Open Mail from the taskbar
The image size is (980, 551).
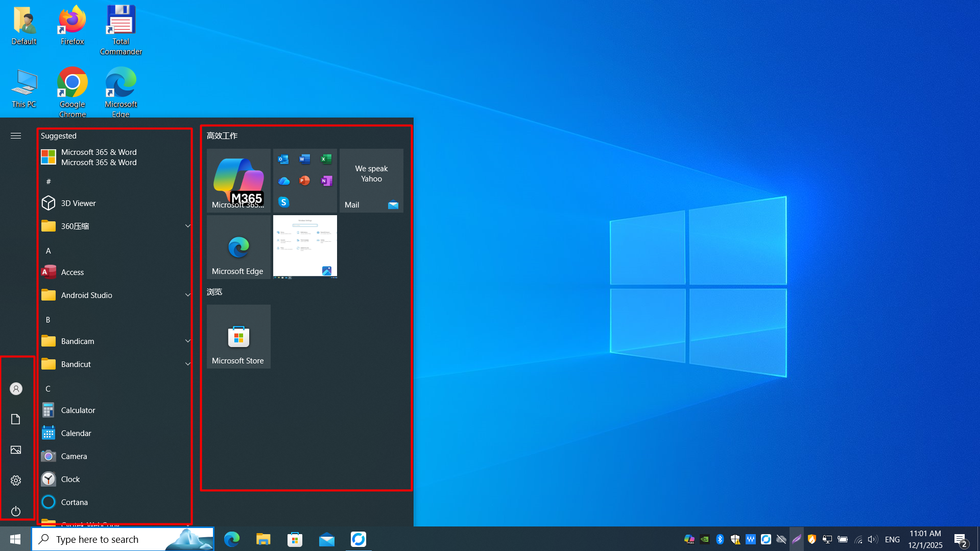[x=327, y=539]
